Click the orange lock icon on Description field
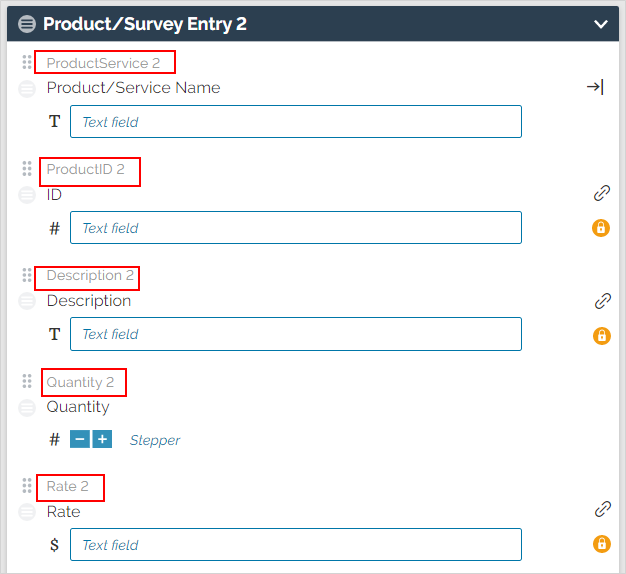 (602, 336)
